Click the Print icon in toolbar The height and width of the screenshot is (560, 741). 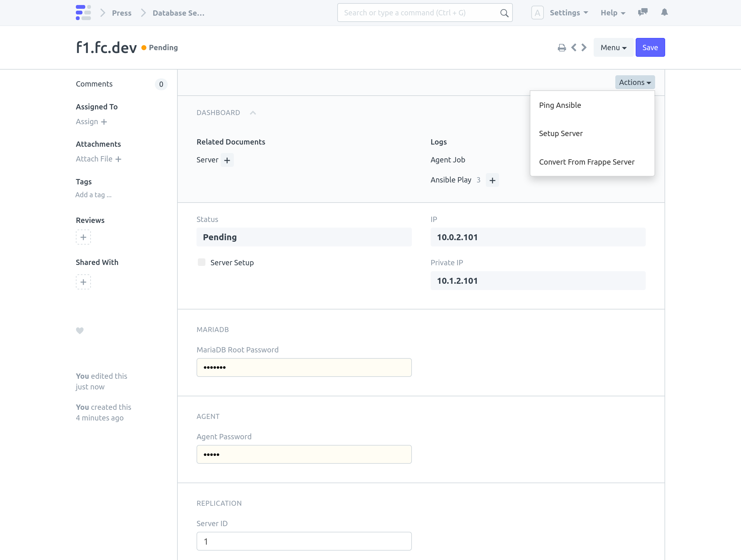click(x=562, y=48)
